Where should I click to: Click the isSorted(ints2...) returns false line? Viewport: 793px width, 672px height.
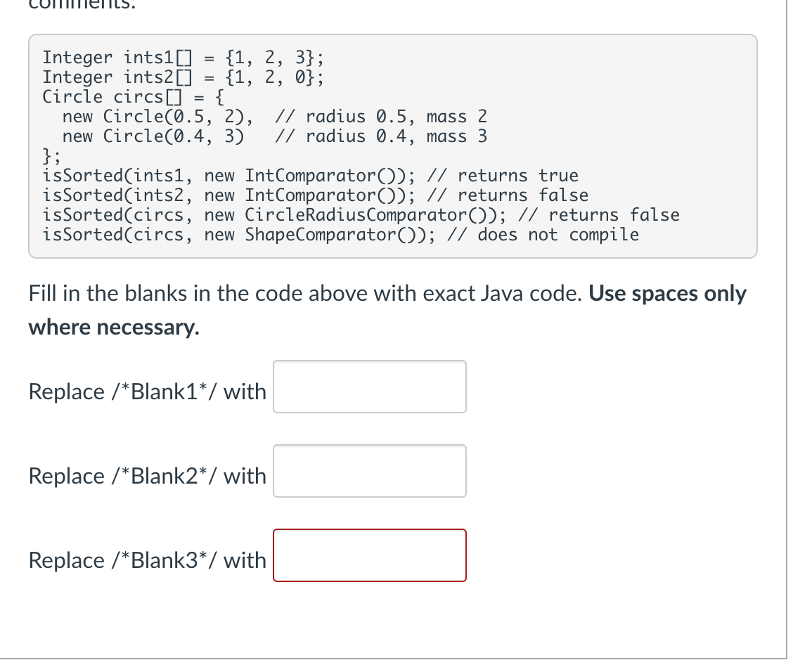(315, 195)
